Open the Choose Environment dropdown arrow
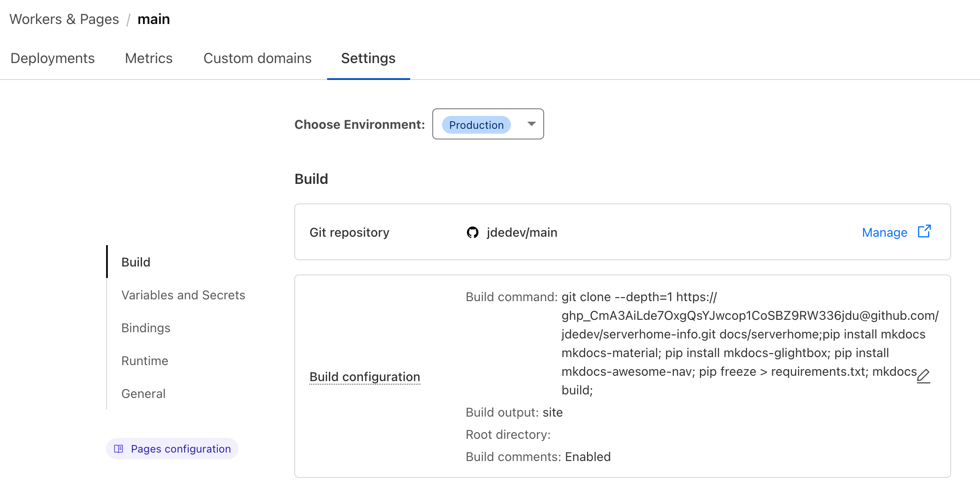The image size is (980, 485). [x=531, y=124]
